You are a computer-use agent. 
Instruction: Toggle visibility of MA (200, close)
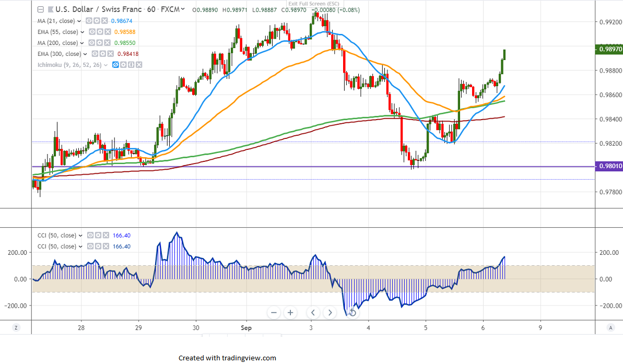point(92,42)
